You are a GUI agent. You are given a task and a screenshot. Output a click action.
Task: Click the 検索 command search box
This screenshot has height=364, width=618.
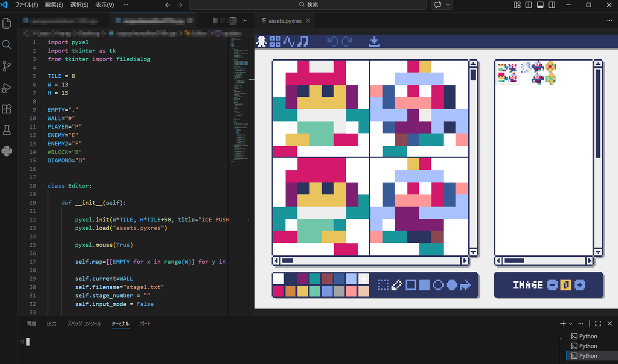[308, 5]
